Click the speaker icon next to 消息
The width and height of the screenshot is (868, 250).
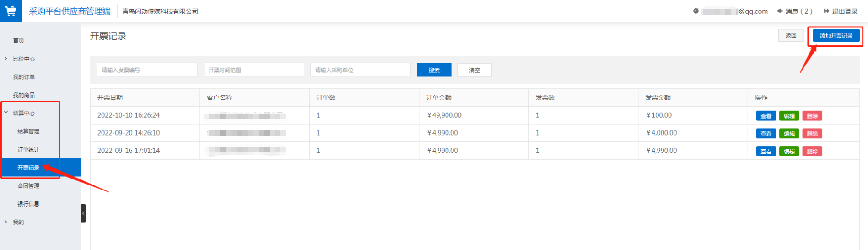click(780, 11)
